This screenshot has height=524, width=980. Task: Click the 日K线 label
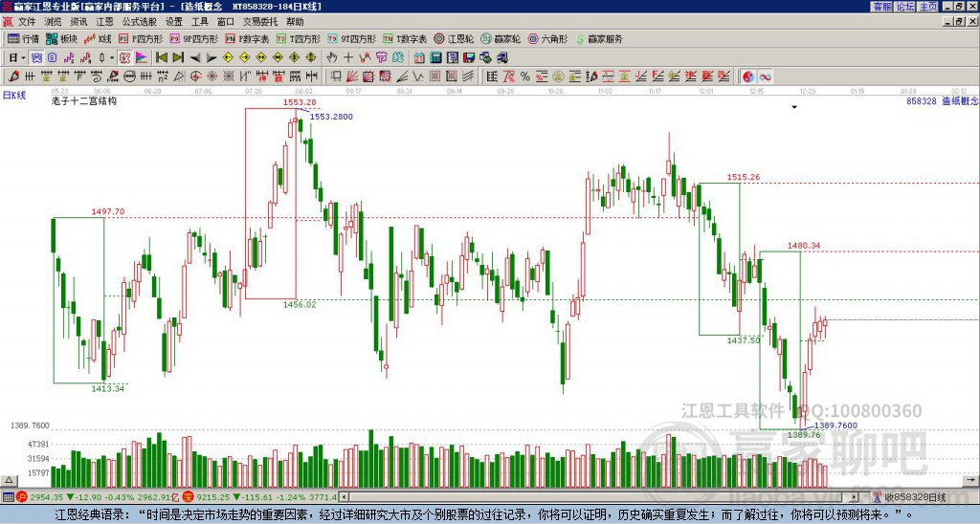click(x=13, y=96)
